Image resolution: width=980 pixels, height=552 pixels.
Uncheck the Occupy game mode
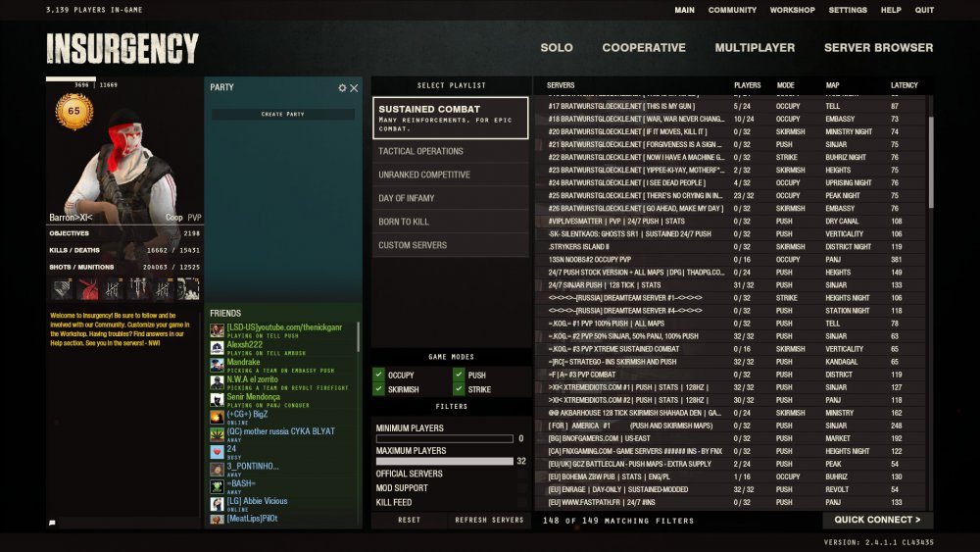(378, 375)
